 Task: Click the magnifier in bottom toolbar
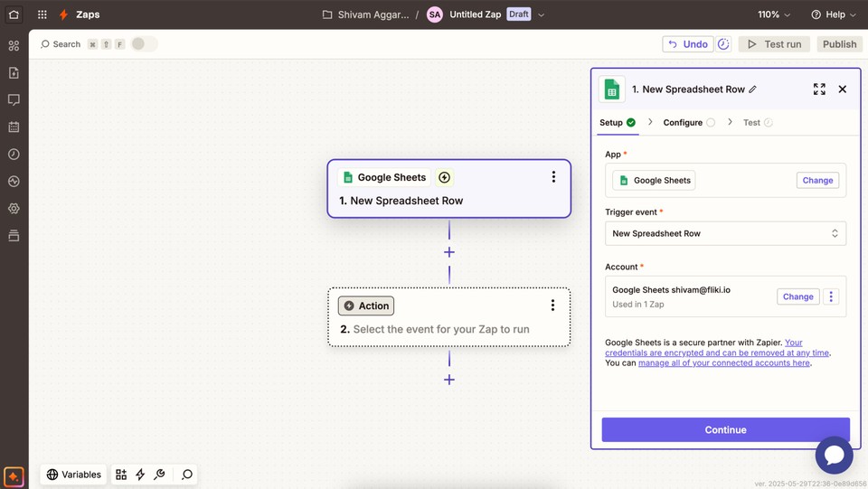187,474
